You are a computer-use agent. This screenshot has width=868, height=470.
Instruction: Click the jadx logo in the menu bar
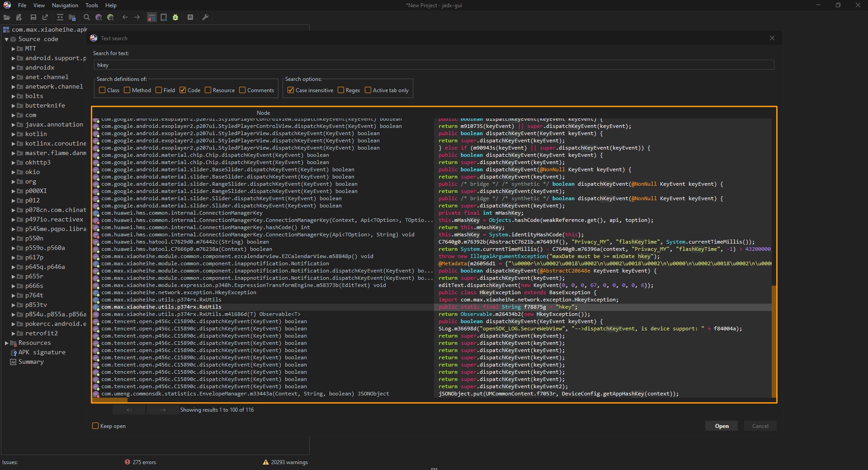pos(7,5)
